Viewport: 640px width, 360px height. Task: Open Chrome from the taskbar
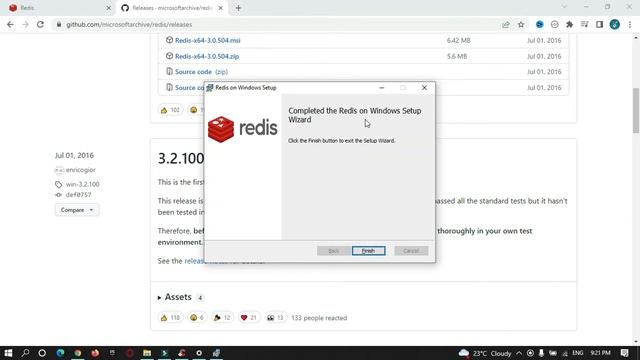point(78,353)
